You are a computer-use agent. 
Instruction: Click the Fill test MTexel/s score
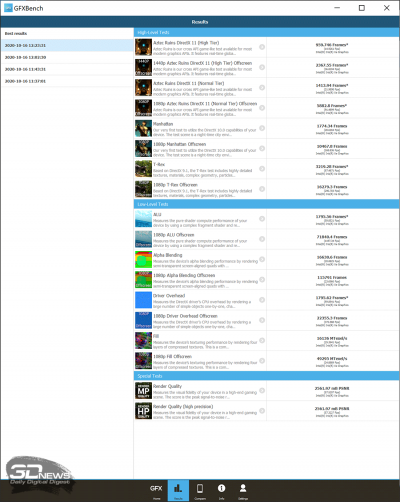point(332,339)
